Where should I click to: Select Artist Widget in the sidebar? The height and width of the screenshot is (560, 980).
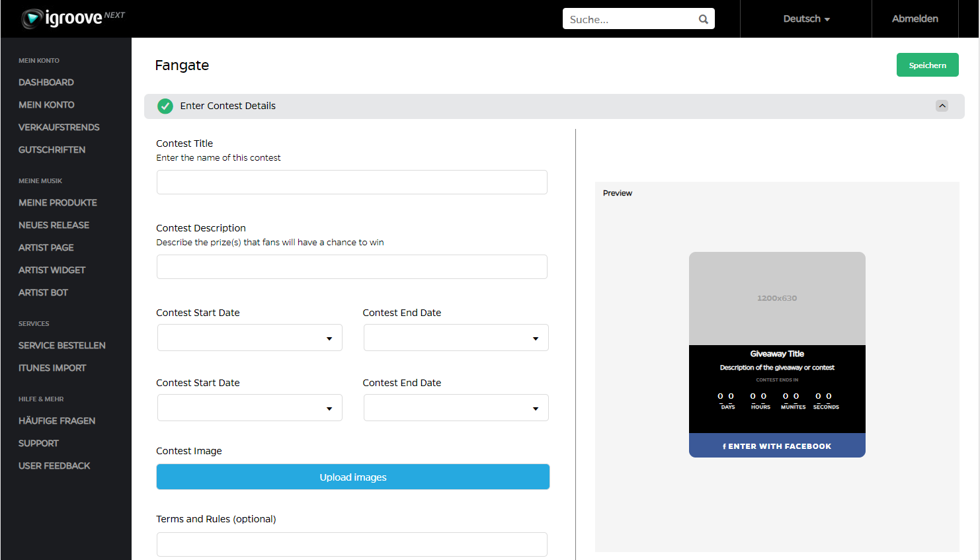(52, 270)
